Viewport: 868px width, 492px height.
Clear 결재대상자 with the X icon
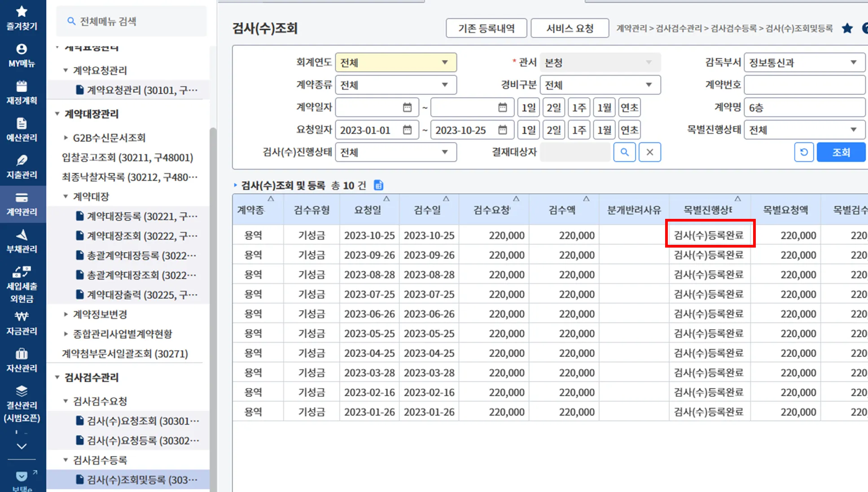pos(649,152)
